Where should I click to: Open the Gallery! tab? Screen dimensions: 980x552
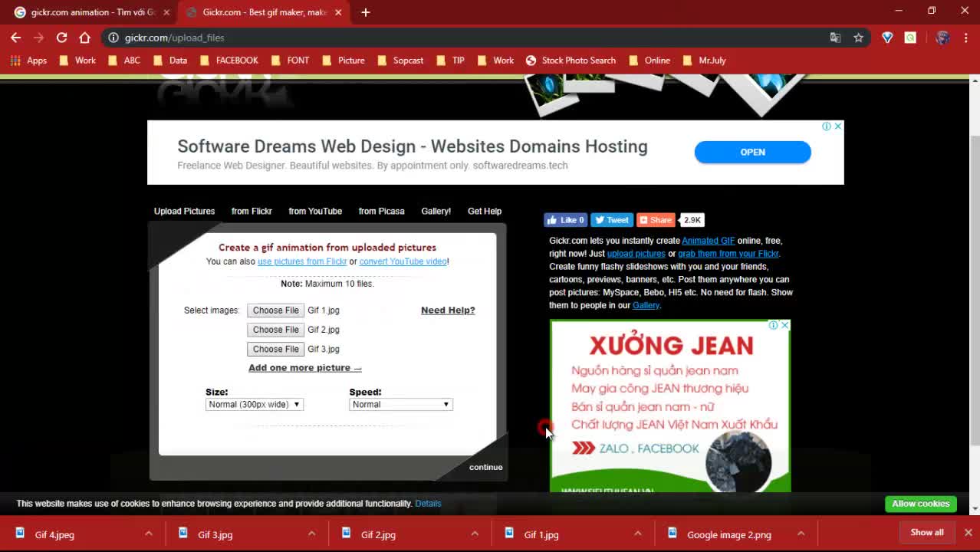click(436, 212)
